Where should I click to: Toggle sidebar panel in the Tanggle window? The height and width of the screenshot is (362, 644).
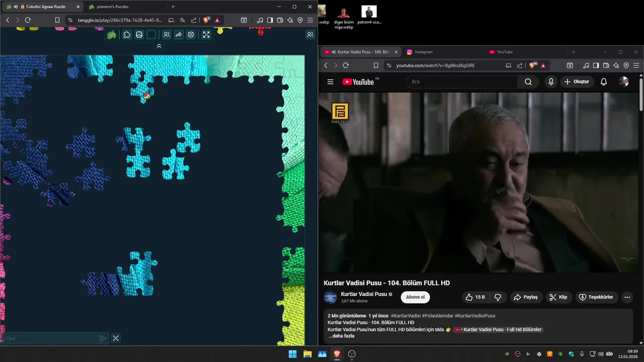[270, 20]
